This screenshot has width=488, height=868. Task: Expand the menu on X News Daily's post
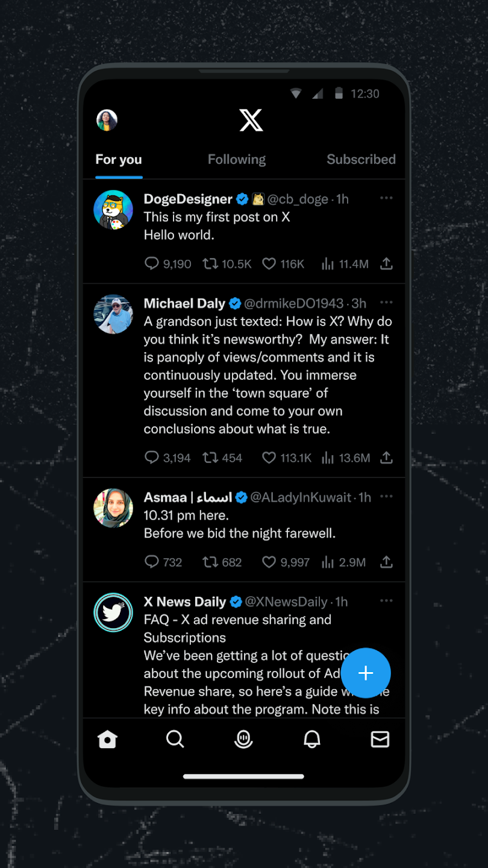(386, 601)
